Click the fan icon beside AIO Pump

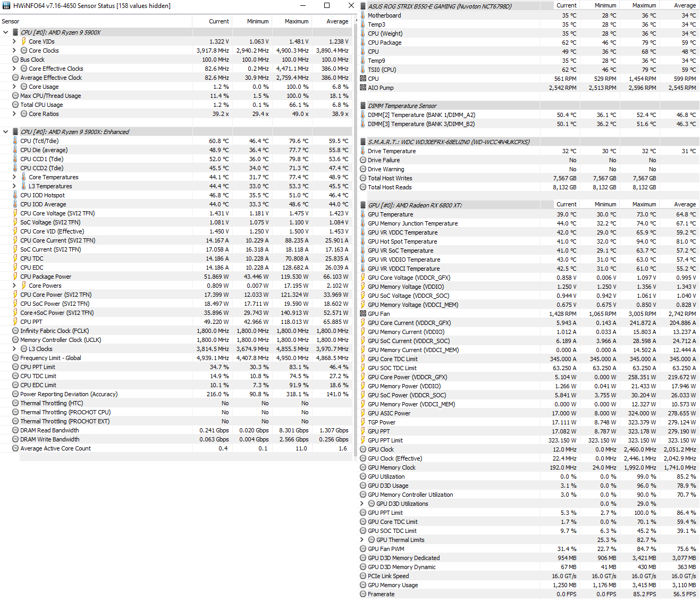[363, 88]
